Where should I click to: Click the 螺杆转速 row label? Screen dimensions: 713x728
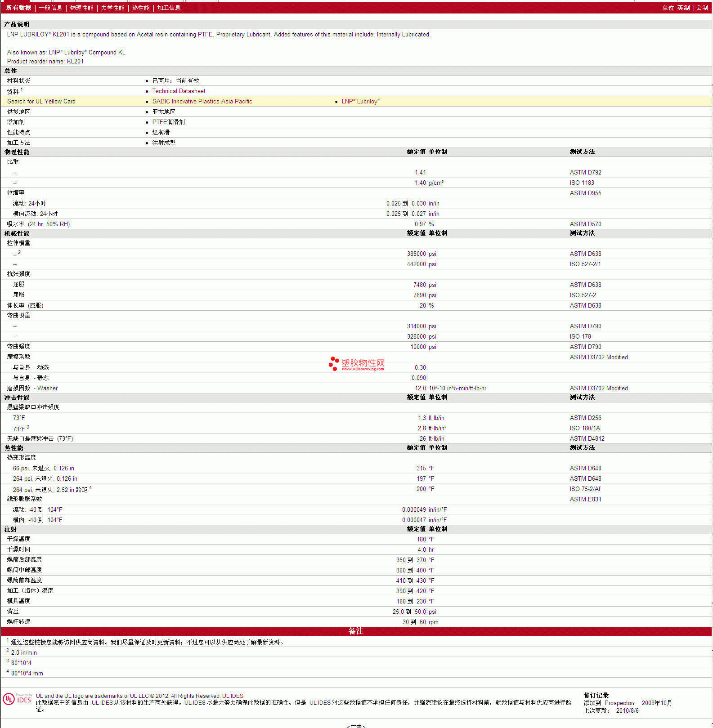point(18,622)
